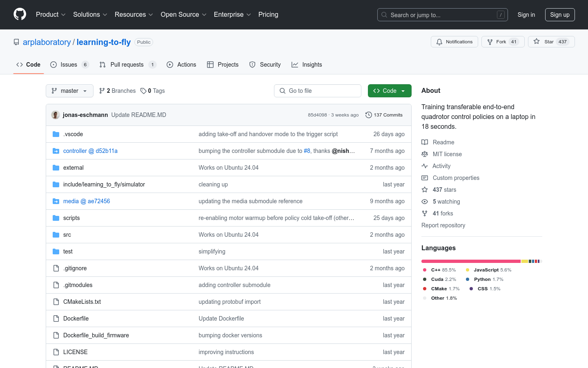Click the 2 Branches link
The height and width of the screenshot is (368, 588).
tap(118, 91)
